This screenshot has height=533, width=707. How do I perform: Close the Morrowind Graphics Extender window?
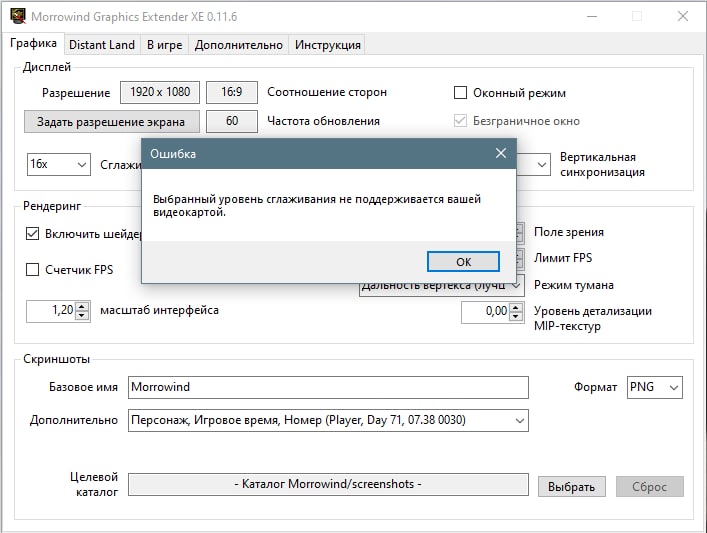(683, 16)
